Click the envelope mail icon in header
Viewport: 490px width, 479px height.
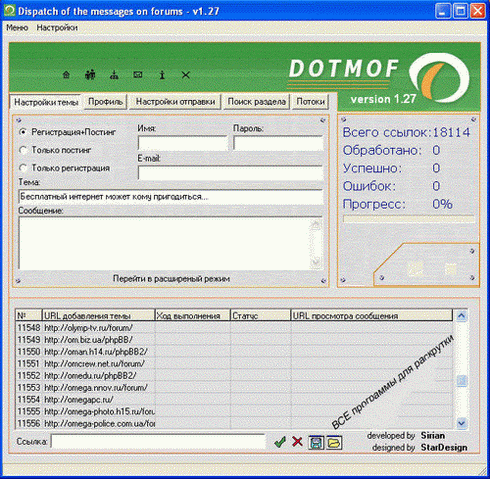[x=138, y=75]
